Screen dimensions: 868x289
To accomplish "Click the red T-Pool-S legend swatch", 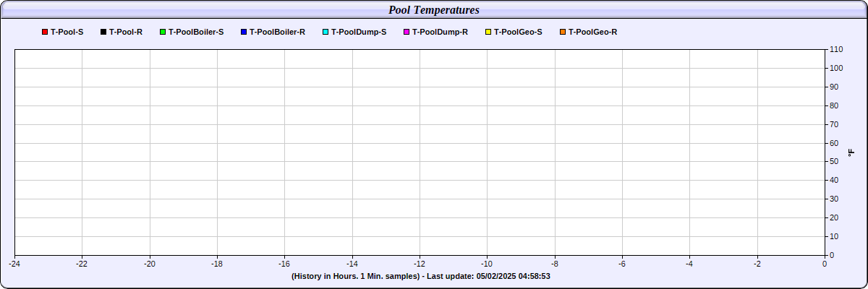I will (x=45, y=32).
